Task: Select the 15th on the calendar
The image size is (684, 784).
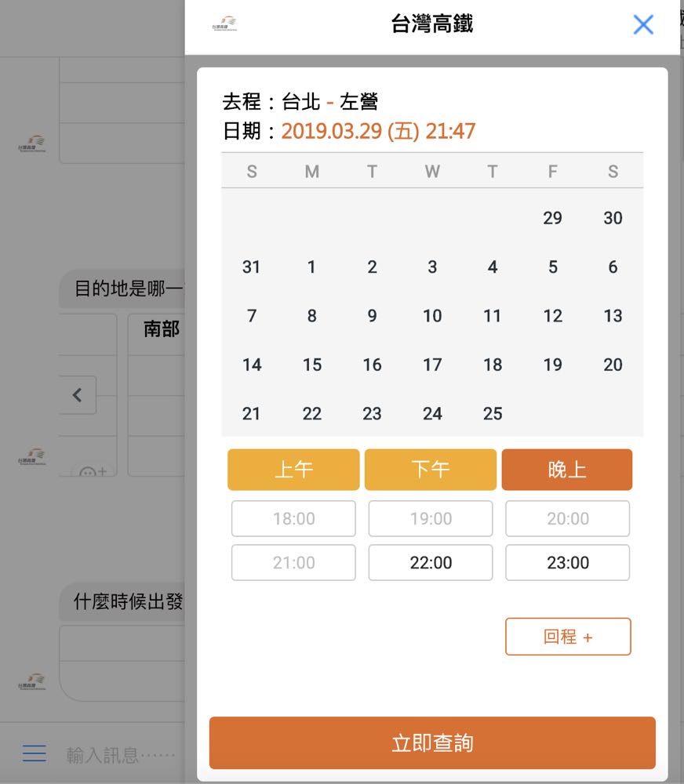Action: 311,365
